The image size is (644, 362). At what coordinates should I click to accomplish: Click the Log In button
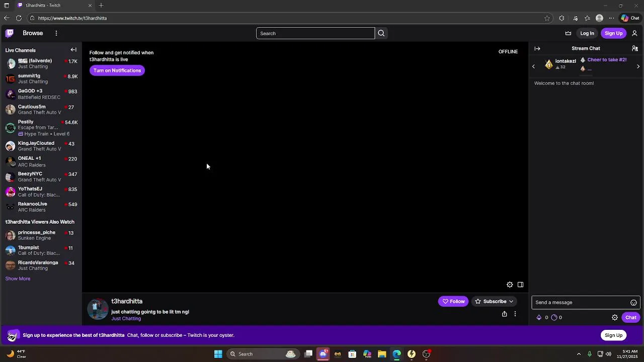(x=587, y=33)
